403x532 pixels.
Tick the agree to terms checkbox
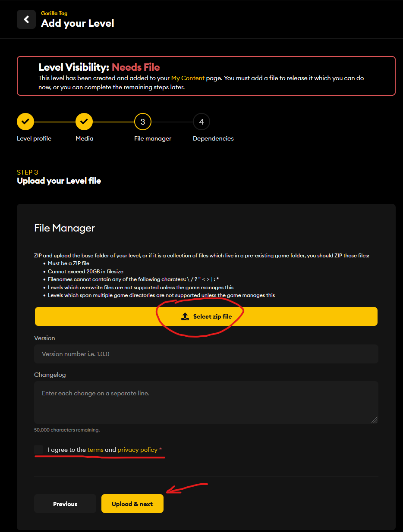pos(39,450)
